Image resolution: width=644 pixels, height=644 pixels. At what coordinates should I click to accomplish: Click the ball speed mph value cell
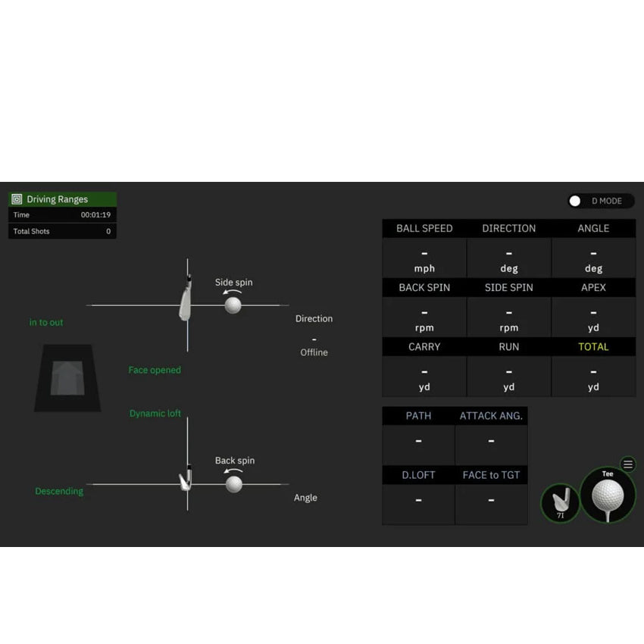point(424,258)
